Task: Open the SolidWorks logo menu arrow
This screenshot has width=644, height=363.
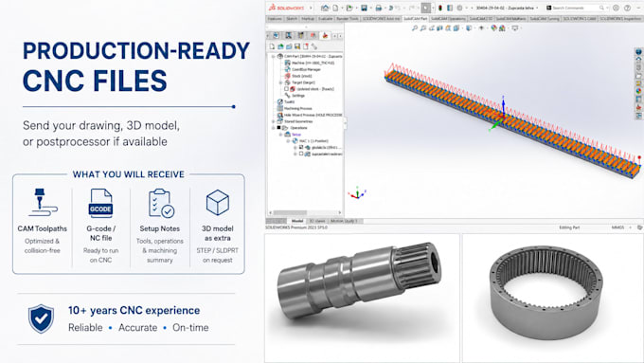Action: [311, 8]
